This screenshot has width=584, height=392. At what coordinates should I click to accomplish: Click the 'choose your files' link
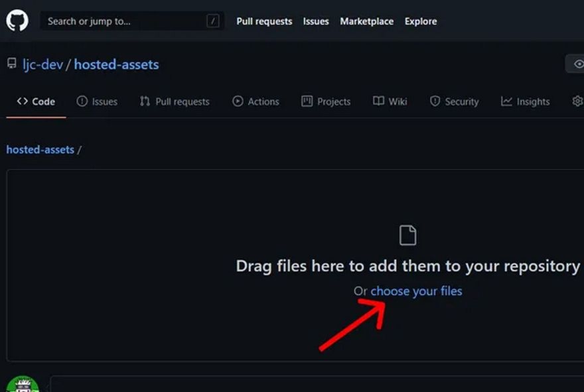416,291
